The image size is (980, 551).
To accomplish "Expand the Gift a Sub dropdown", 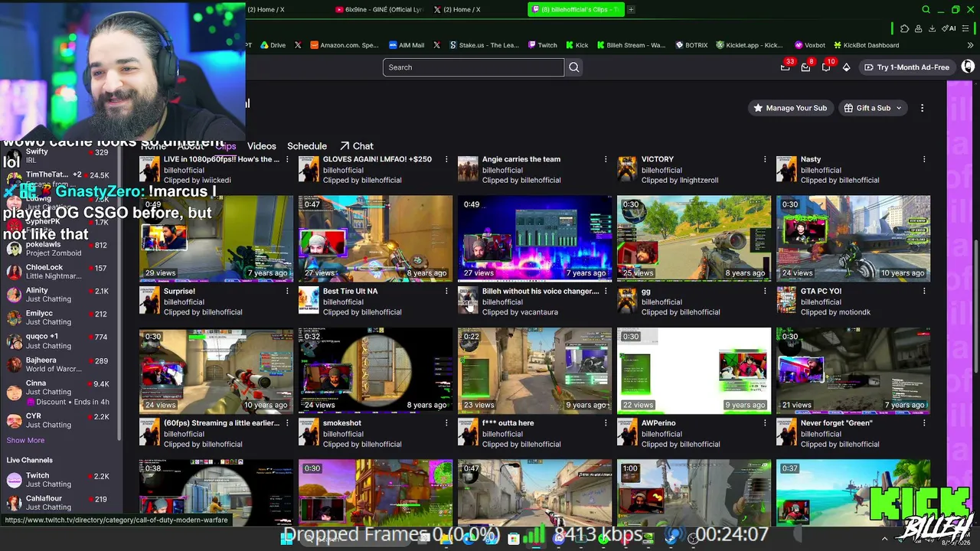I will (873, 108).
